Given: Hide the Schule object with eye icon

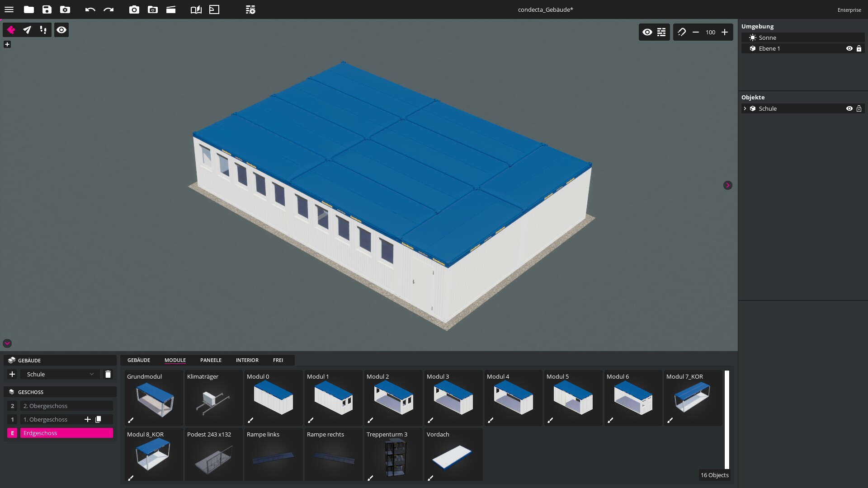Looking at the screenshot, I should tap(849, 108).
